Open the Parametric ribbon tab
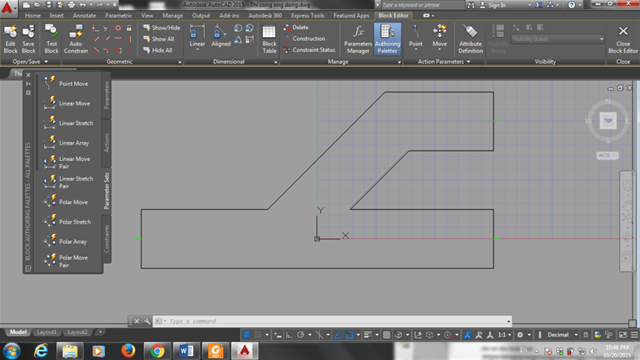This screenshot has width=640, height=360. pyautogui.click(x=118, y=16)
